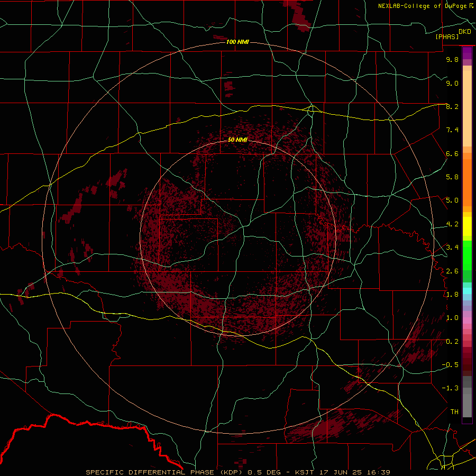The image size is (476, 476).
Task: Click the 5.0 color scale value
Action: coord(452,200)
